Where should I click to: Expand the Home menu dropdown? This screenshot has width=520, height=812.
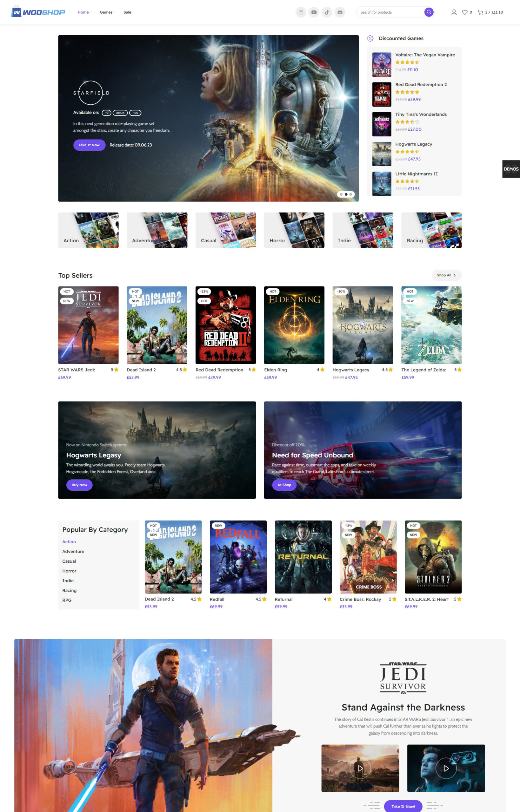(84, 12)
